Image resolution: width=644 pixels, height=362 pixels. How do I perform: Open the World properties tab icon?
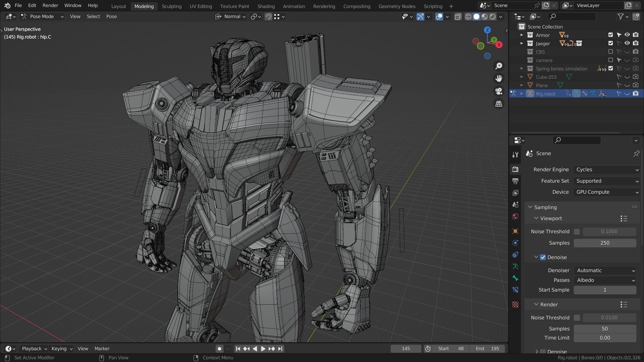tap(516, 216)
